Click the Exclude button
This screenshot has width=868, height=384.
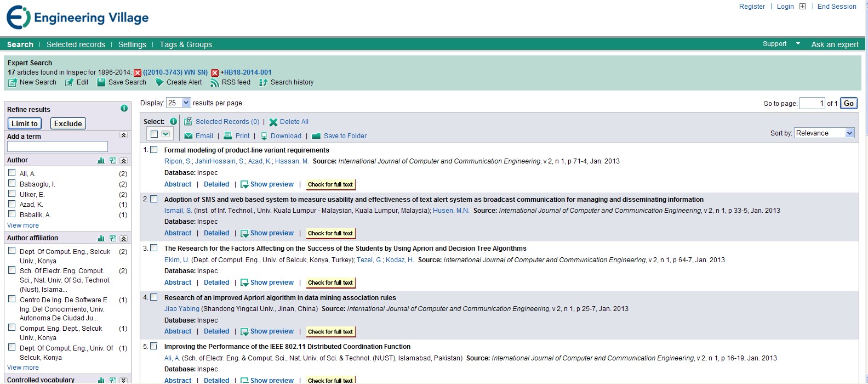pyautogui.click(x=68, y=123)
